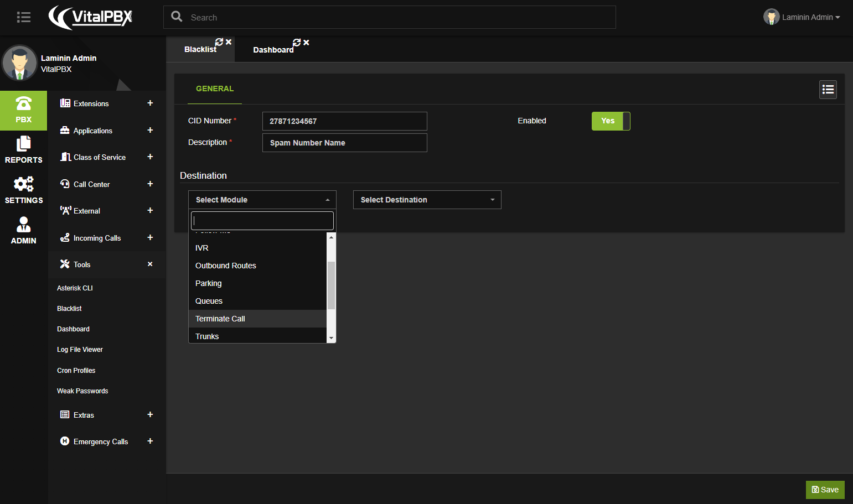The image size is (853, 504).
Task: Open Weak Passwords link
Action: click(82, 391)
